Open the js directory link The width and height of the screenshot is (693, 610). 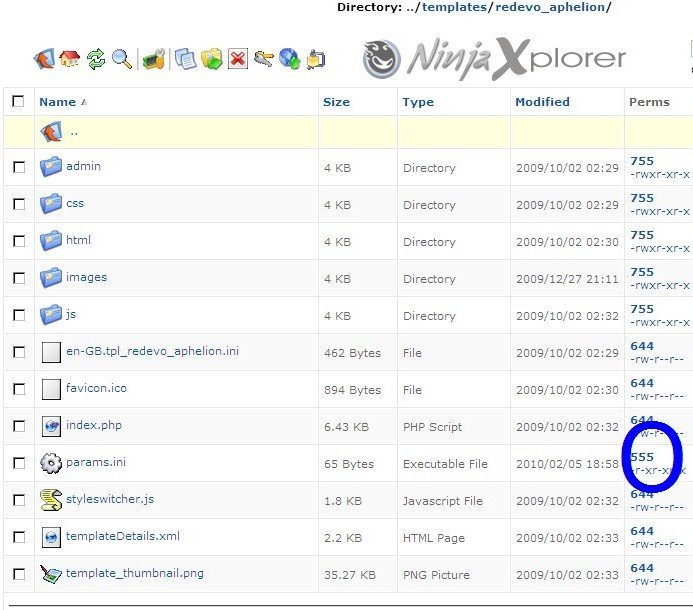click(x=71, y=314)
